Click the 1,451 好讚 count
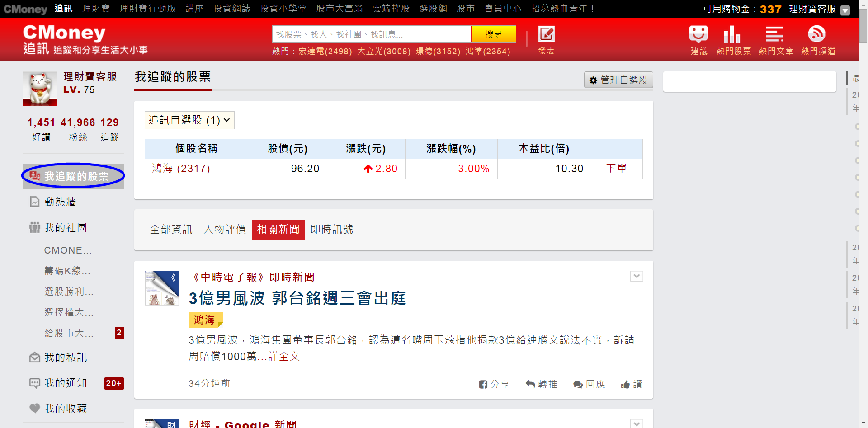Viewport: 868px width, 428px height. point(41,129)
